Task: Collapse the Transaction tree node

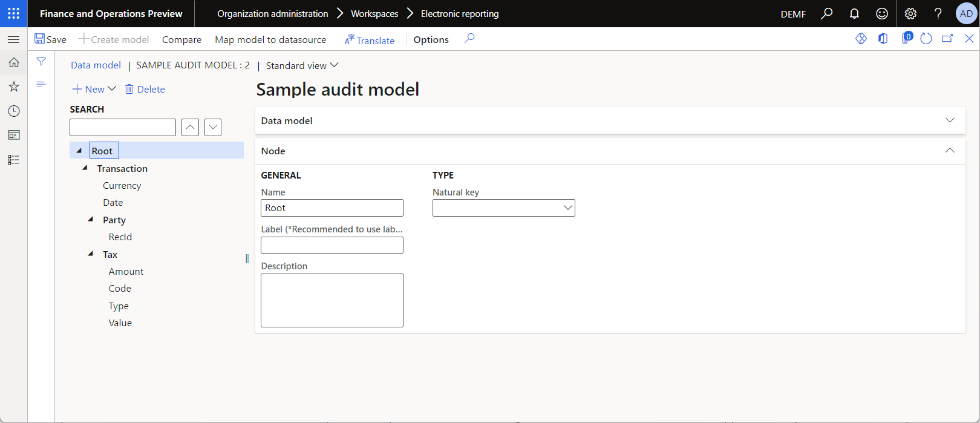Action: click(x=85, y=168)
